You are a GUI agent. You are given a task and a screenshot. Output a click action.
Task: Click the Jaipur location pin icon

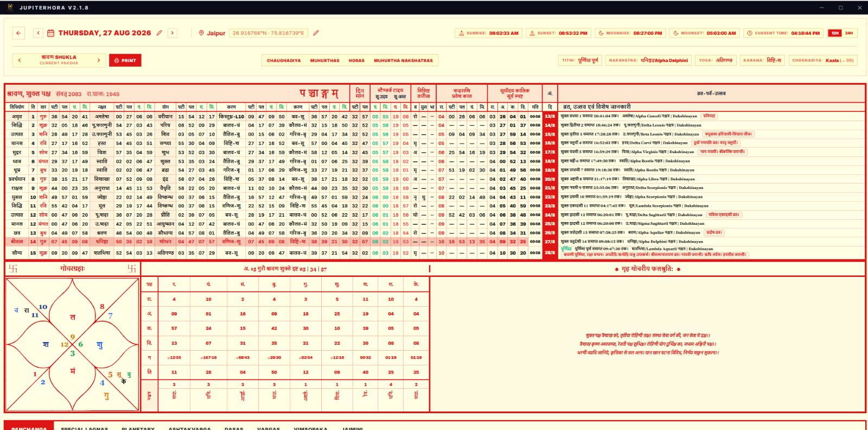201,33
